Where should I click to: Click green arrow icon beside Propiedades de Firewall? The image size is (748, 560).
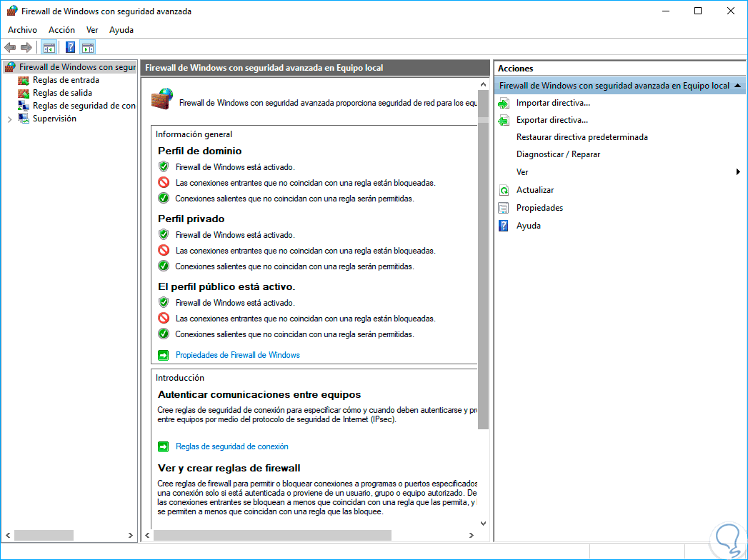coord(163,356)
